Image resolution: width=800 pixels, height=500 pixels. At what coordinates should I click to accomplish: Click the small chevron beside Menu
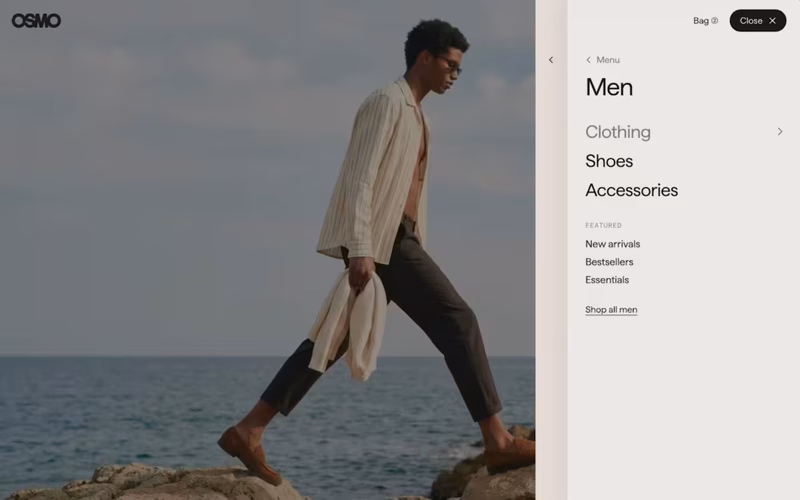588,60
